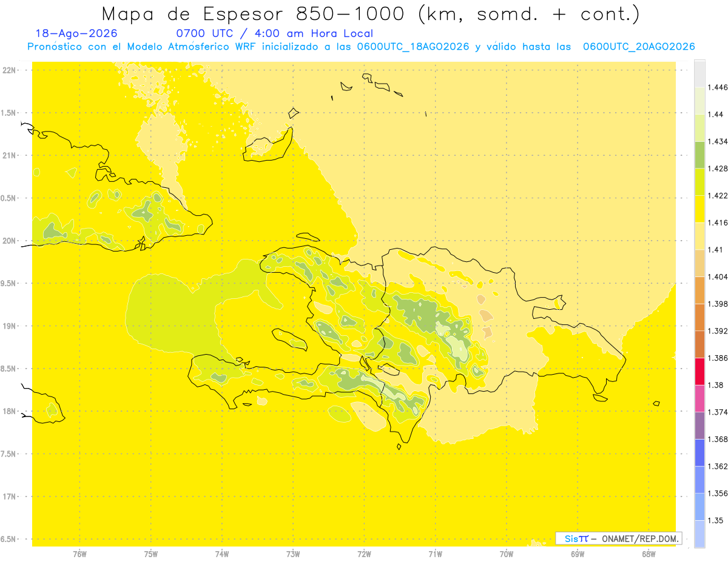Viewport: 728px width, 562px height.
Task: Click the legend value '1.416'
Action: 717,222
